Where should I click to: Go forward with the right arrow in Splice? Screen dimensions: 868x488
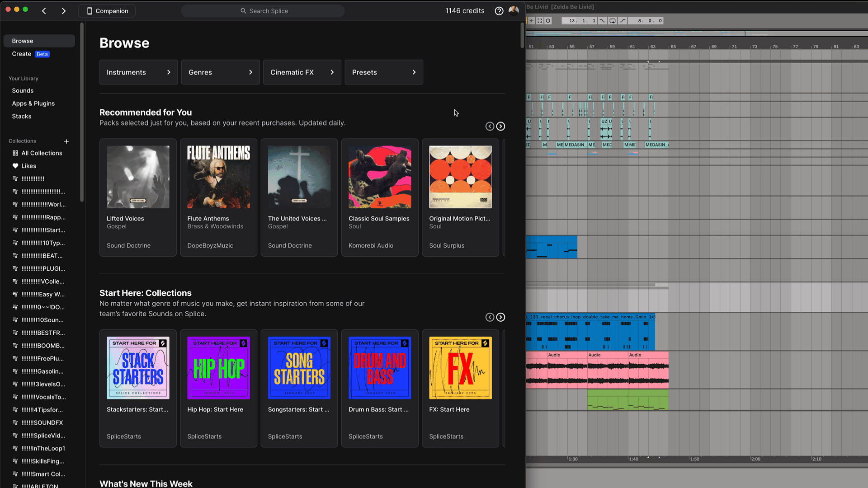[64, 11]
